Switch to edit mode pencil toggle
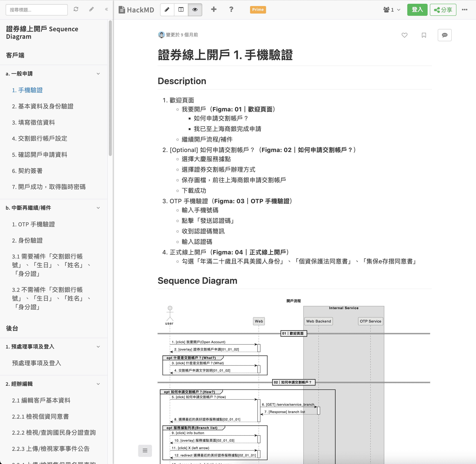 pos(167,10)
